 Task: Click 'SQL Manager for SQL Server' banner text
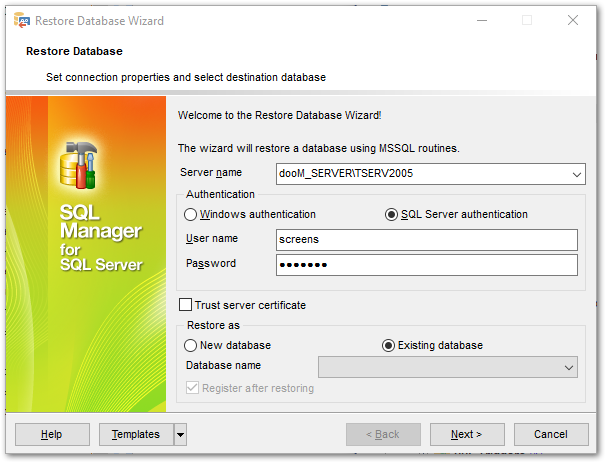[101, 238]
